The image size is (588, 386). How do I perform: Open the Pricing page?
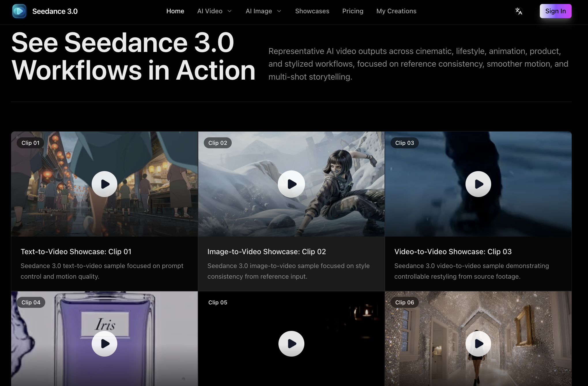tap(353, 11)
